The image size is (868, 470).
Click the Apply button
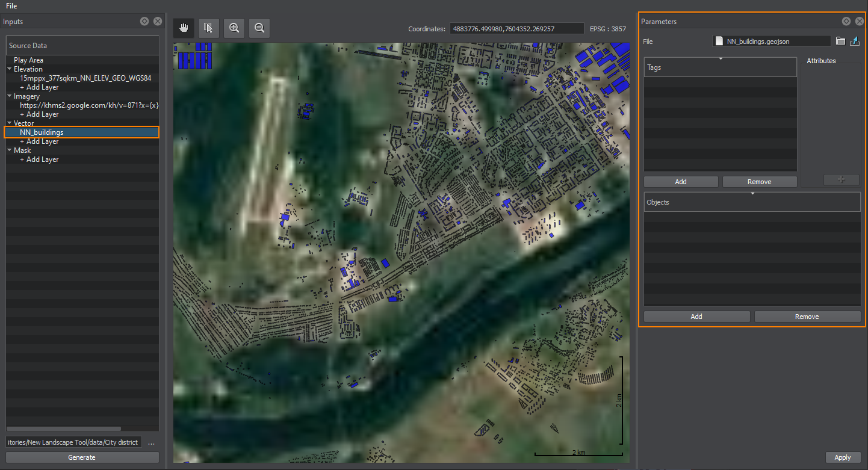click(842, 457)
